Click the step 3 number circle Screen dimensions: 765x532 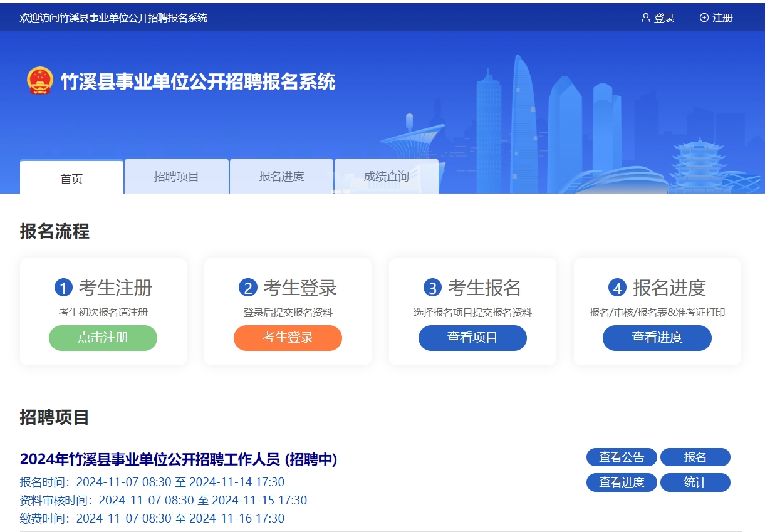point(432,288)
